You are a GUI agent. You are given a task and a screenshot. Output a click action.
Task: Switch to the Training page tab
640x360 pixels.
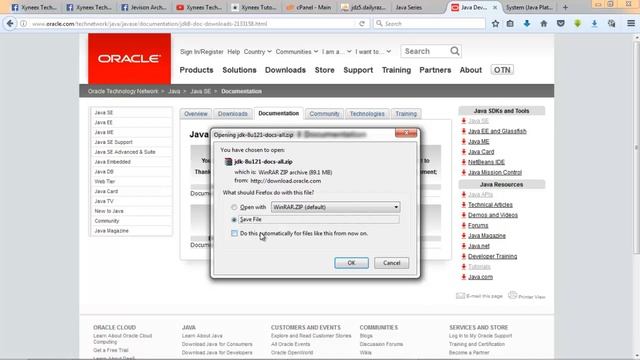406,114
